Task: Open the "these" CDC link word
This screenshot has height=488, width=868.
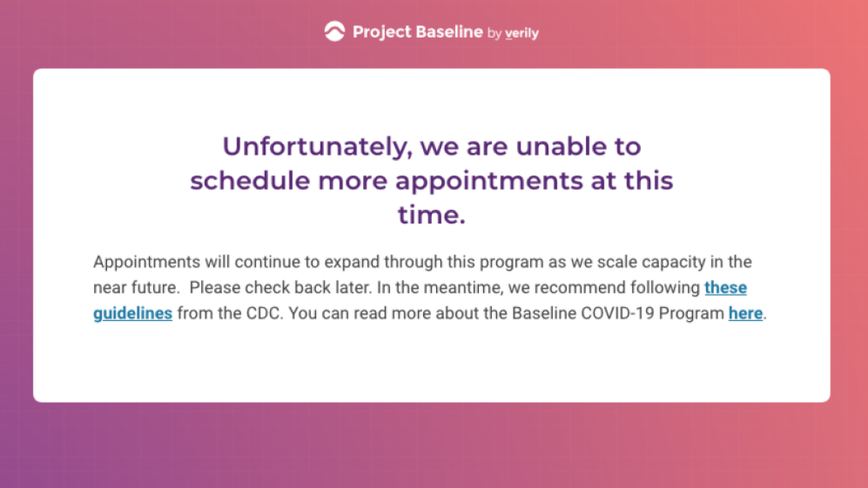Action: pyautogui.click(x=726, y=288)
